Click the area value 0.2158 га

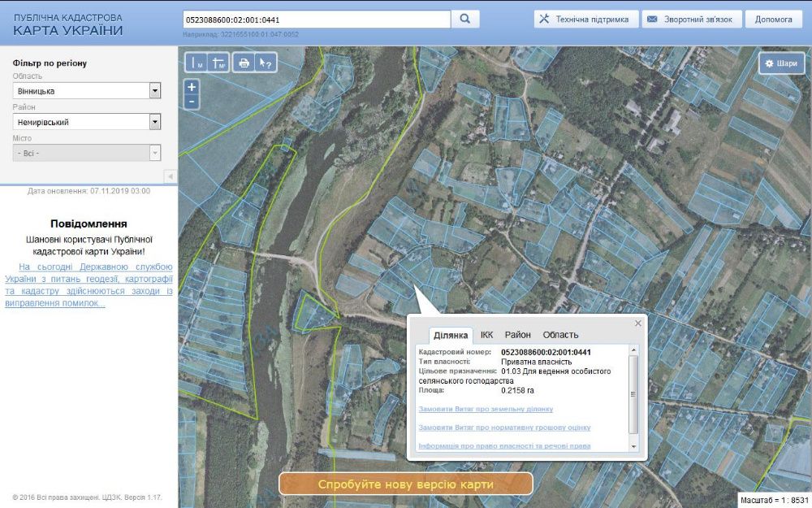(x=517, y=390)
